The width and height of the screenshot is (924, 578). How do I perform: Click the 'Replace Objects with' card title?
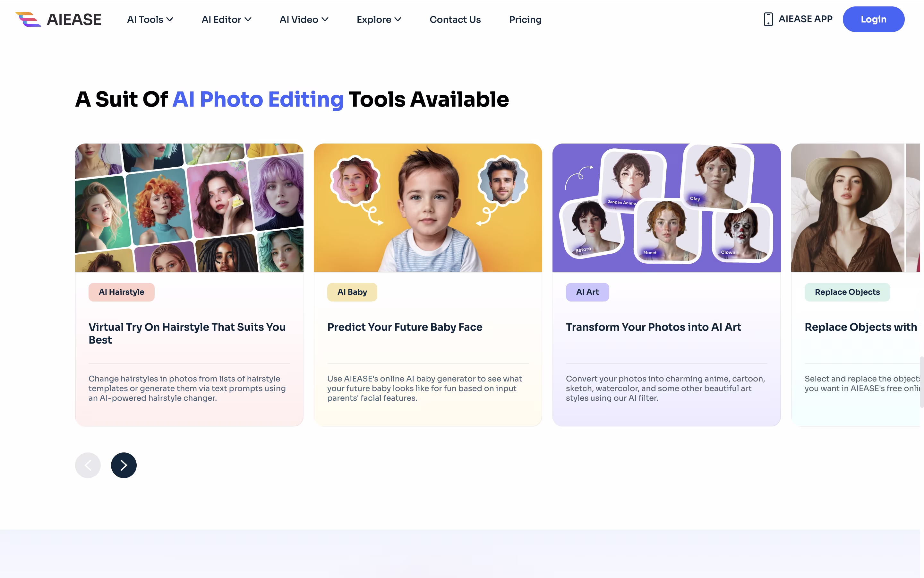(862, 327)
